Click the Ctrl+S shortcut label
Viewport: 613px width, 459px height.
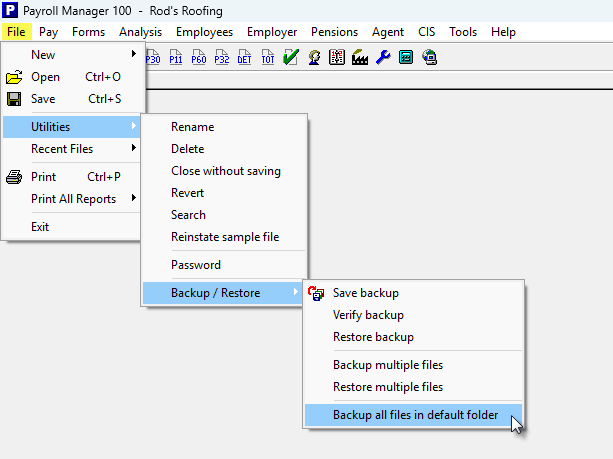pos(104,99)
